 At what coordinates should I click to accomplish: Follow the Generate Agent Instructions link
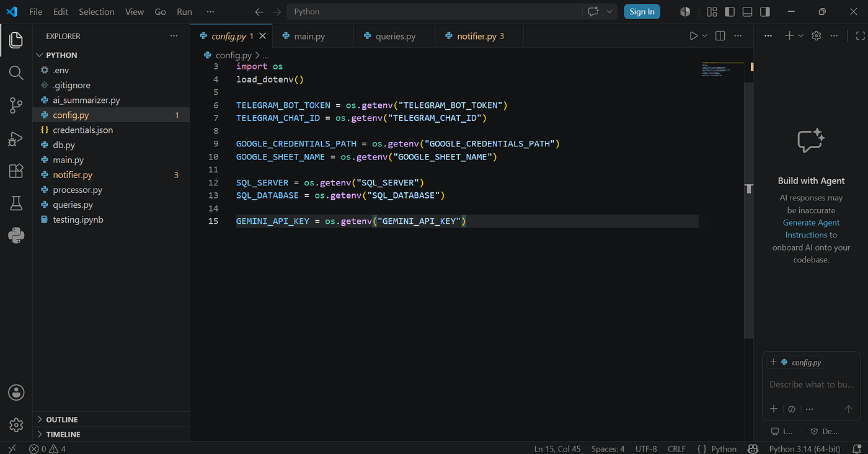pos(811,229)
